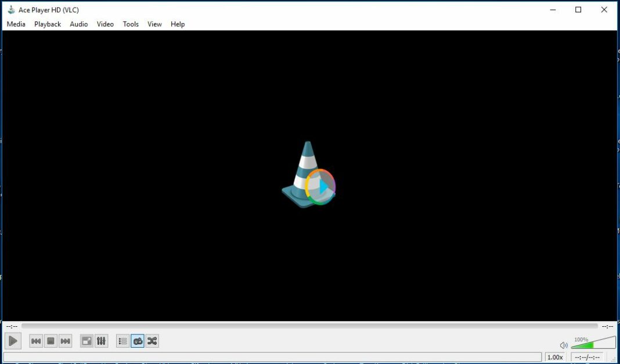The height and width of the screenshot is (364, 620).
Task: Open the Media menu
Action: tap(16, 24)
